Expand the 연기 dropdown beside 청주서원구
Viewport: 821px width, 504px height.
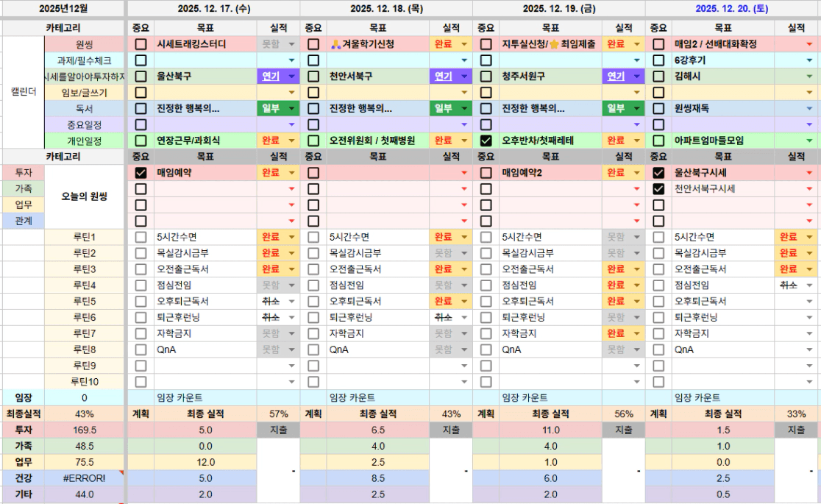[x=636, y=77]
